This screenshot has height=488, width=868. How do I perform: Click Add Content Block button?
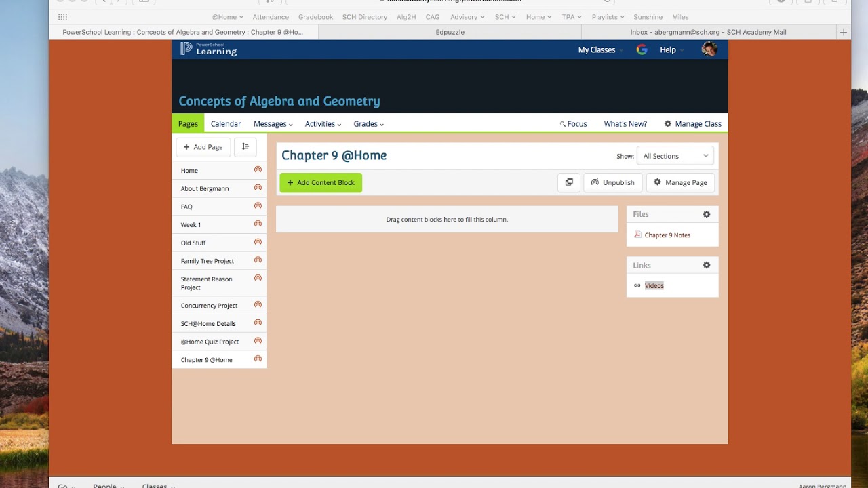pyautogui.click(x=321, y=182)
